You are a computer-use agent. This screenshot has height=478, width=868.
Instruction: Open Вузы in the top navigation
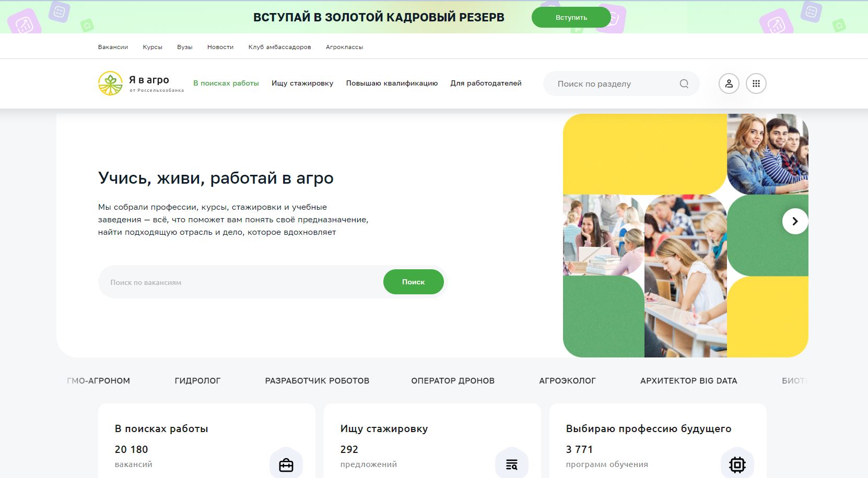[x=185, y=47]
